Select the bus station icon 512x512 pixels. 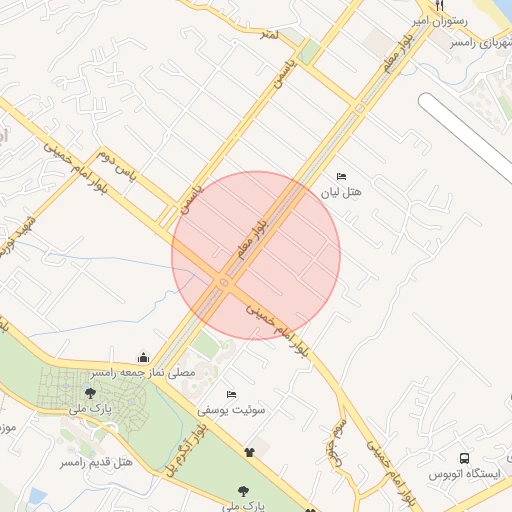[464, 458]
